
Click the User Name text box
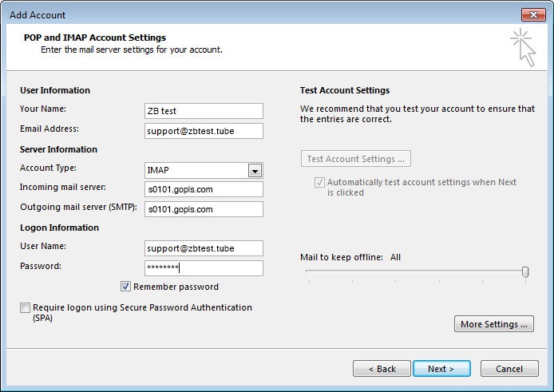[x=204, y=248]
